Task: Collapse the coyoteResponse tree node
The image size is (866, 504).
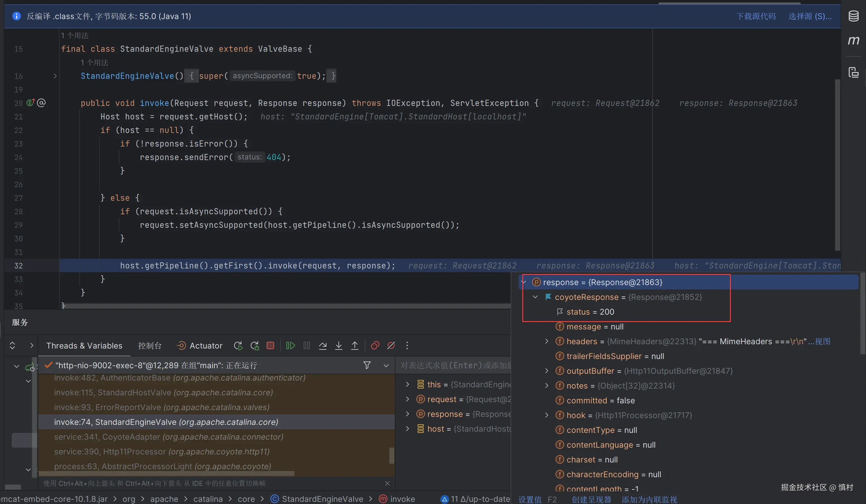Action: [x=535, y=297]
